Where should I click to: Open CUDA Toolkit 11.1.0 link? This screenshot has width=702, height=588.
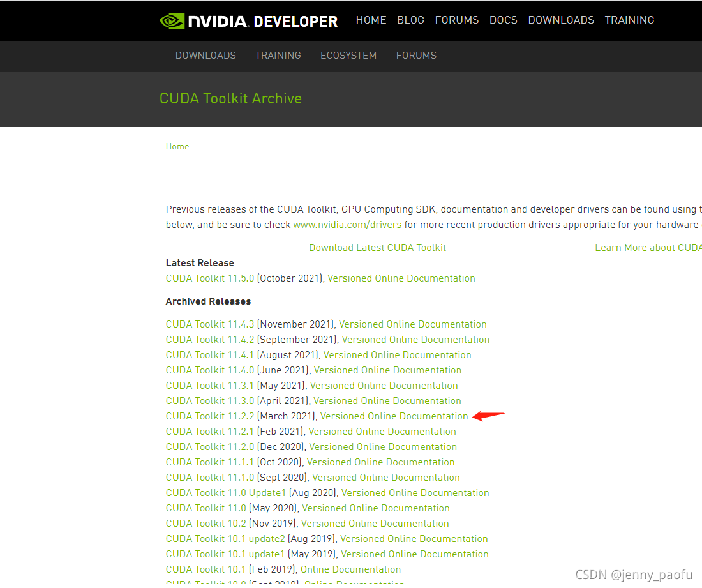pyautogui.click(x=210, y=478)
